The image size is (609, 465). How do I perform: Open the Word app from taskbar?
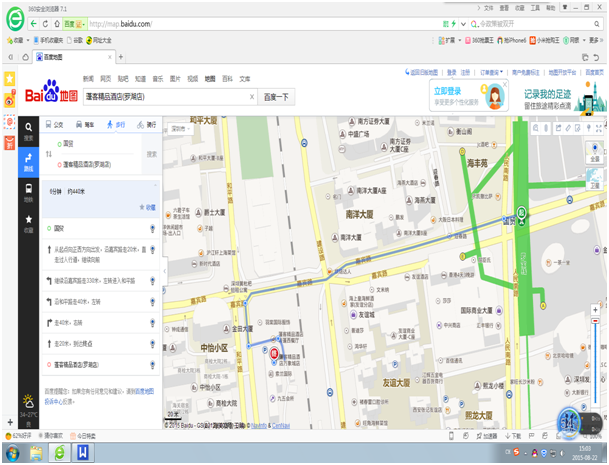point(83,453)
